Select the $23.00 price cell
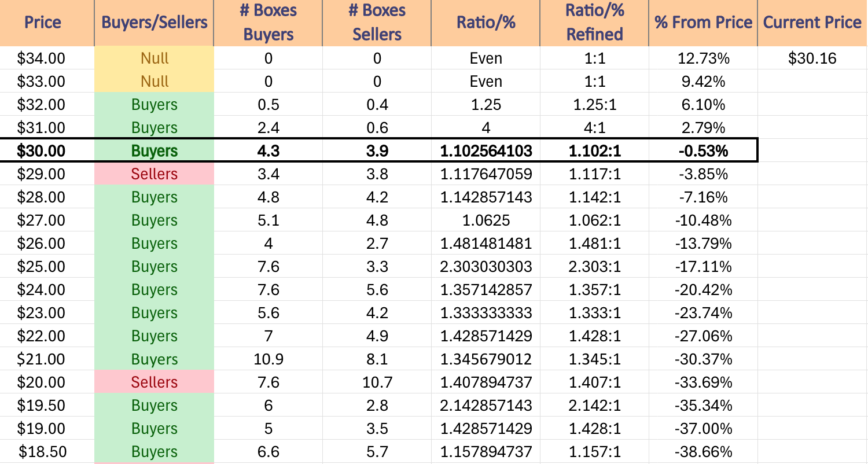The image size is (868, 464). click(x=47, y=312)
